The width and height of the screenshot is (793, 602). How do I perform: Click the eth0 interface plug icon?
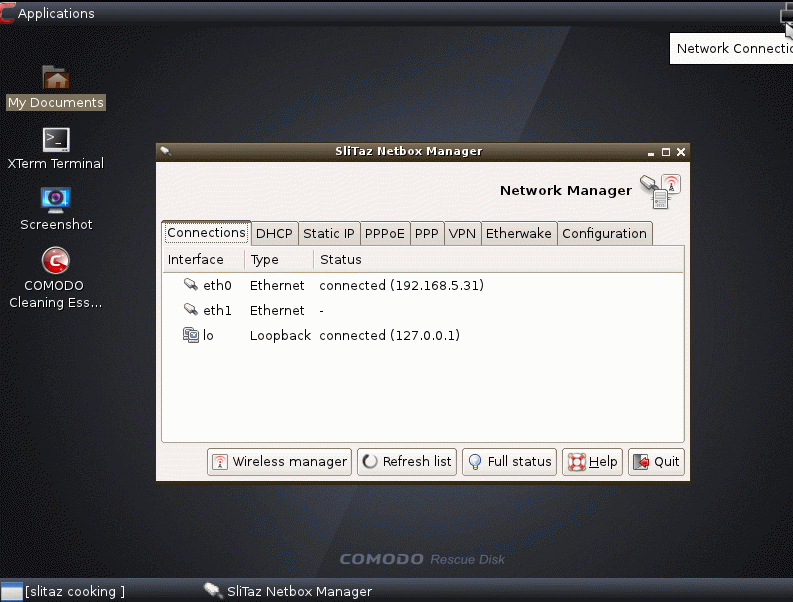click(191, 285)
